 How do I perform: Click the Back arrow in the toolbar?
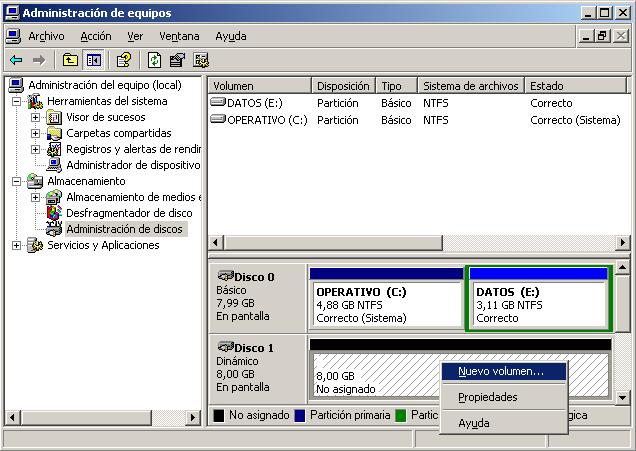coord(16,60)
